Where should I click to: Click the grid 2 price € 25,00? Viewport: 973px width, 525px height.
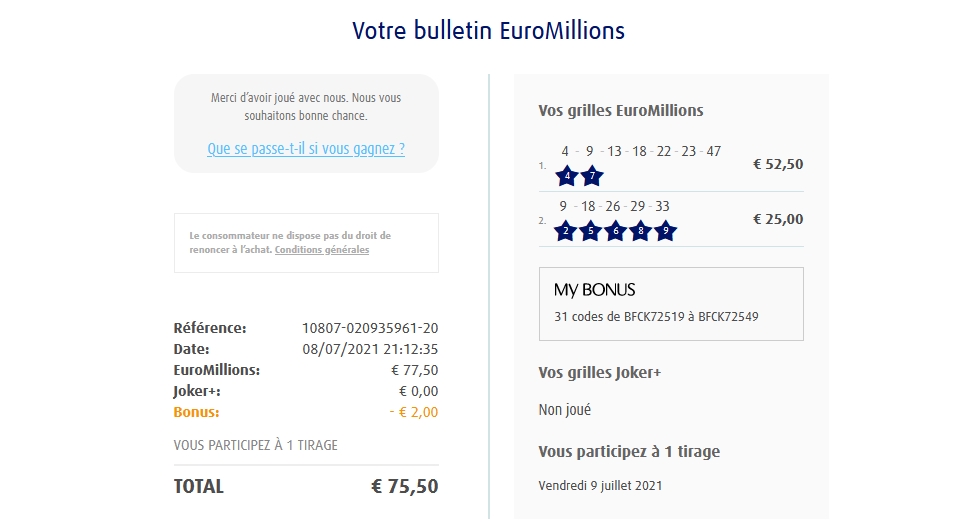pos(778,219)
